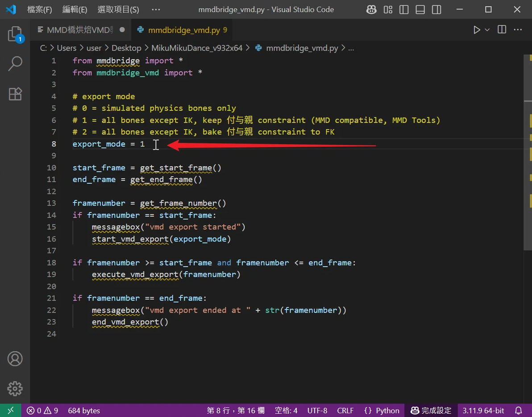Click execute_vmd_export on line 19
The width and height of the screenshot is (532, 417).
pos(135,275)
